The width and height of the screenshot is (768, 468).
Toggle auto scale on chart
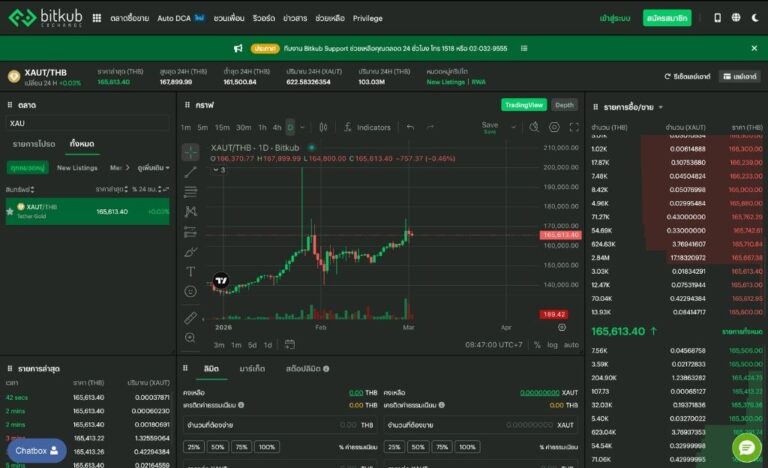pos(571,345)
